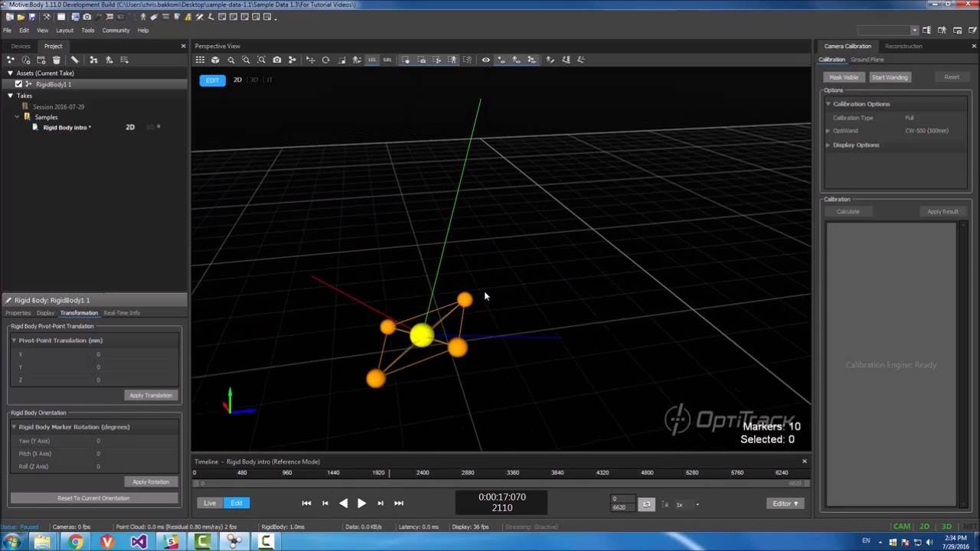
Task: Click the clock icon in Project pane toolbar
Action: click(26, 60)
